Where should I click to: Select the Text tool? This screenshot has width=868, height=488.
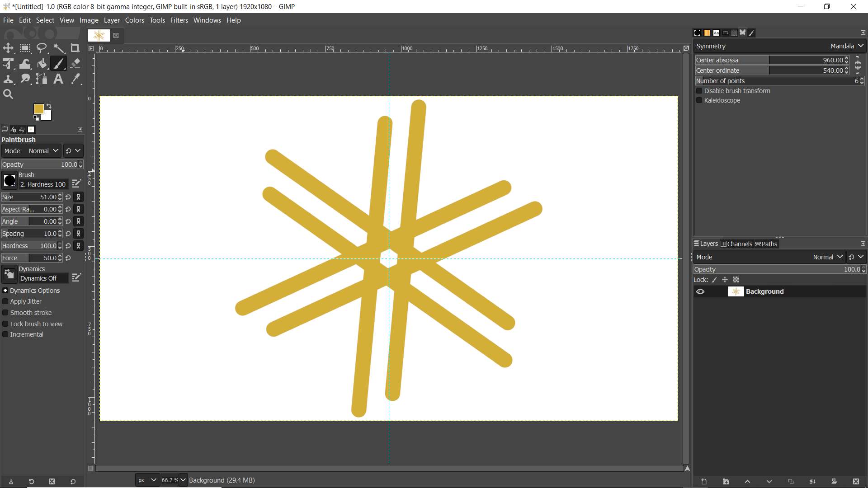[58, 79]
